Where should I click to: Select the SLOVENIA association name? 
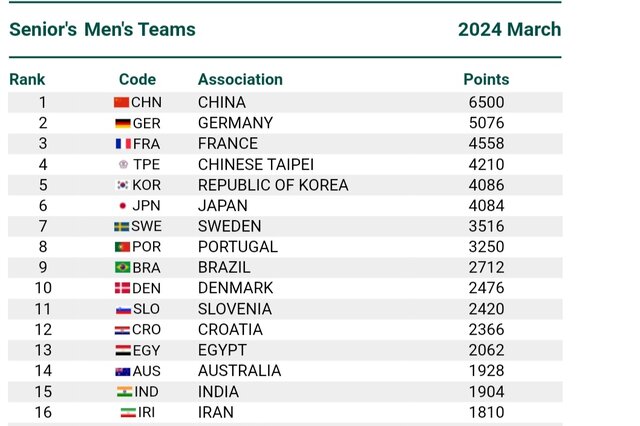click(235, 309)
